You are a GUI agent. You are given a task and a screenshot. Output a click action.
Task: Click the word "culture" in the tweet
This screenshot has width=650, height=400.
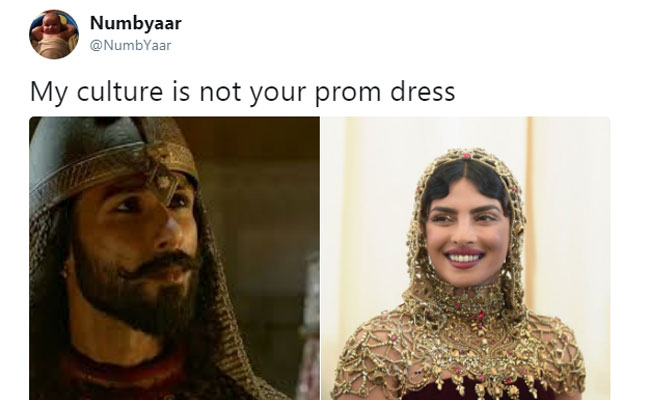(120, 92)
